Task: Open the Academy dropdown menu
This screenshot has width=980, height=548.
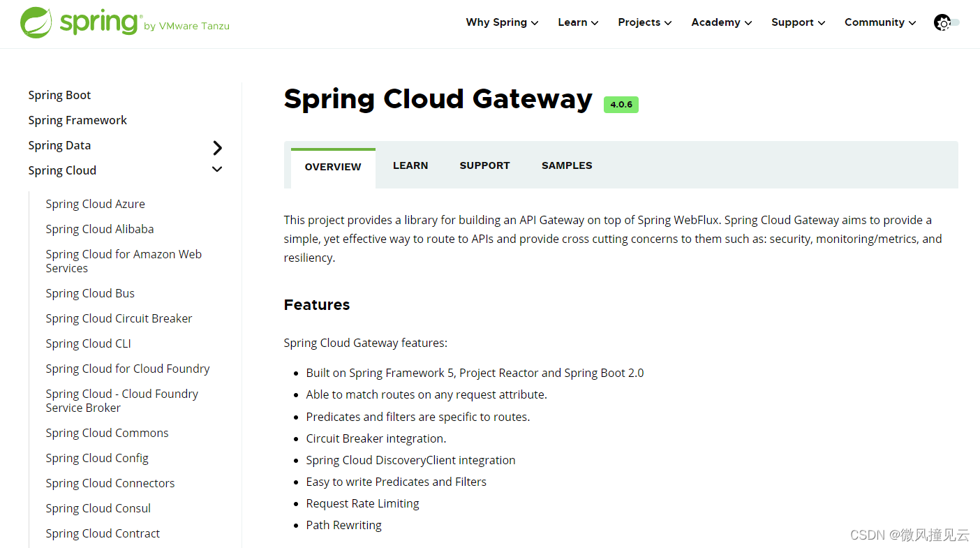Action: (x=721, y=22)
